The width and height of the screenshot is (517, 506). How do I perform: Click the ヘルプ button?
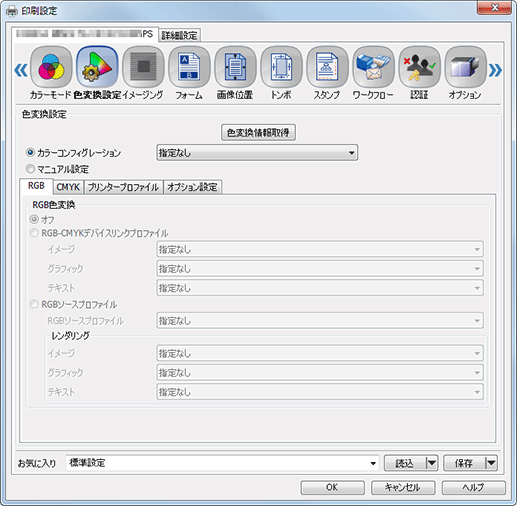(474, 488)
